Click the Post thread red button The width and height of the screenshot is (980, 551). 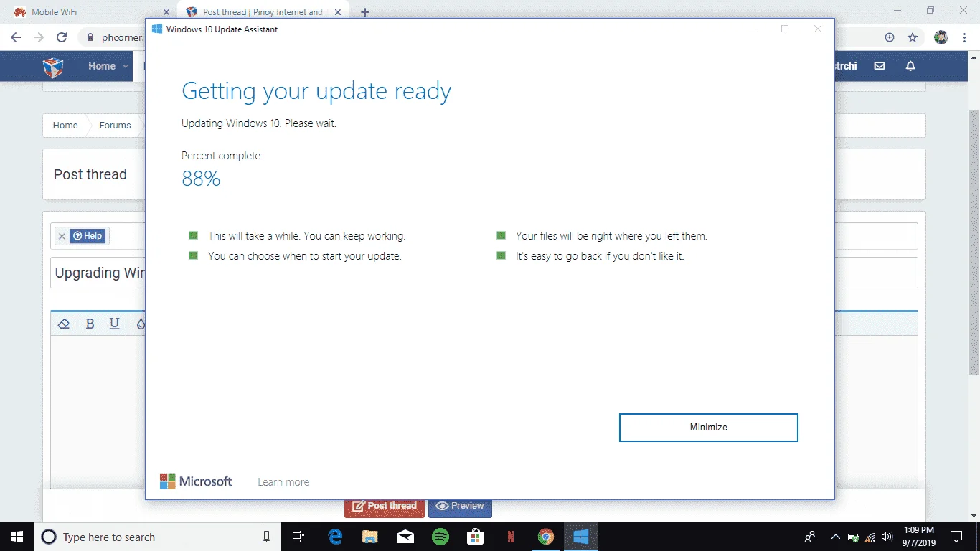(385, 506)
